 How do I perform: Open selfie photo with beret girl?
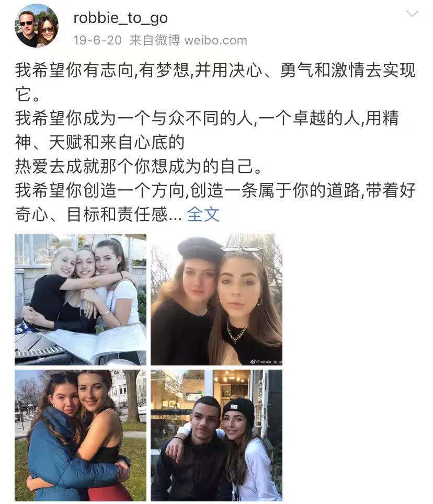coord(216,299)
